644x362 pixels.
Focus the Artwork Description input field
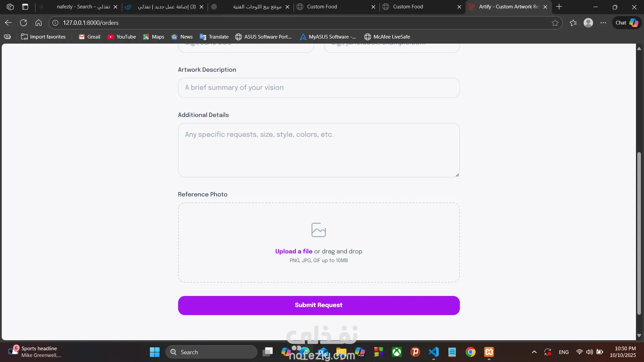(319, 88)
